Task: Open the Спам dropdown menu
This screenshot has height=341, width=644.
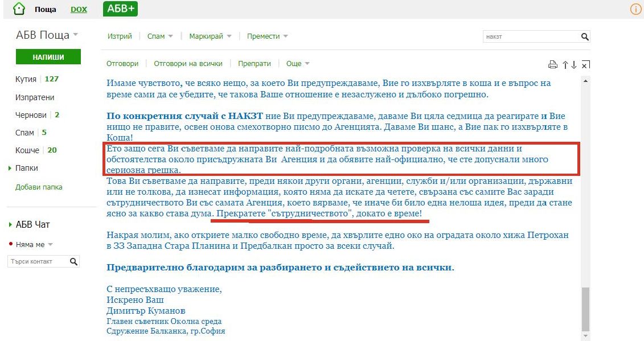Action: [x=160, y=36]
